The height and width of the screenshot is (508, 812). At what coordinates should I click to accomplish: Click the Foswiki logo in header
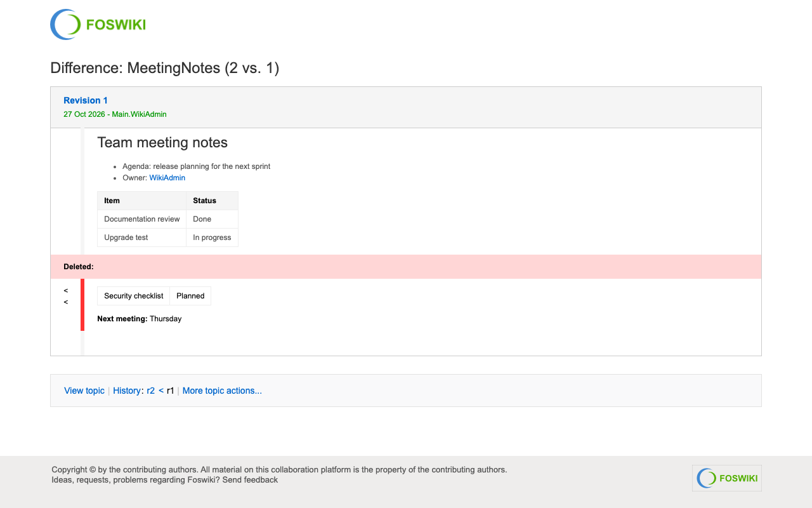coord(98,25)
